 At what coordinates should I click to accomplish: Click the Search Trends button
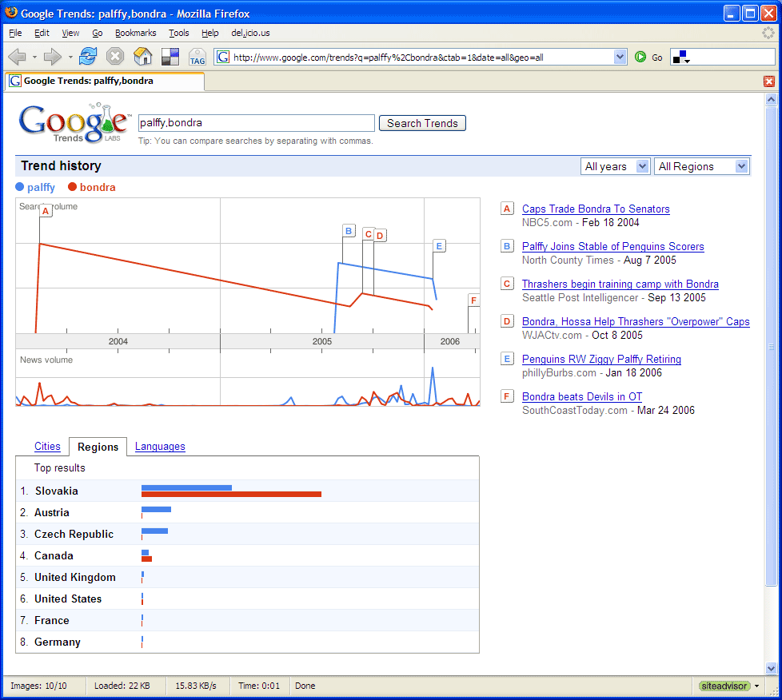pos(422,123)
